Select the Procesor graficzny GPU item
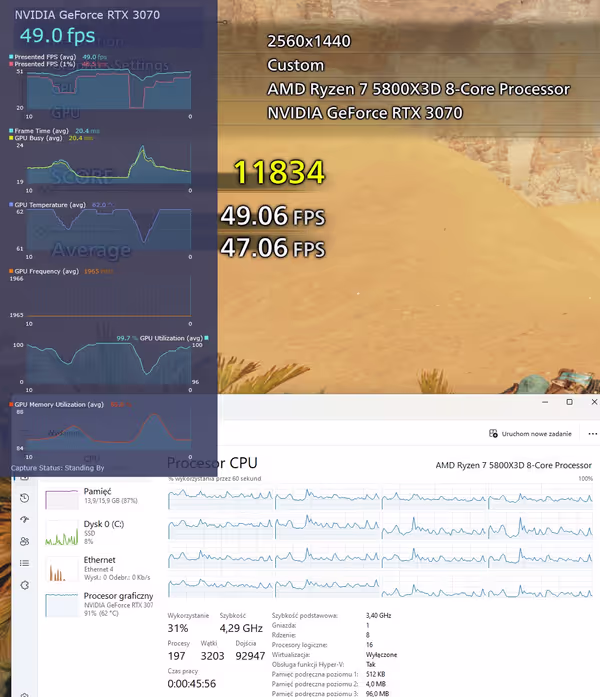600x697 pixels. pos(98,604)
